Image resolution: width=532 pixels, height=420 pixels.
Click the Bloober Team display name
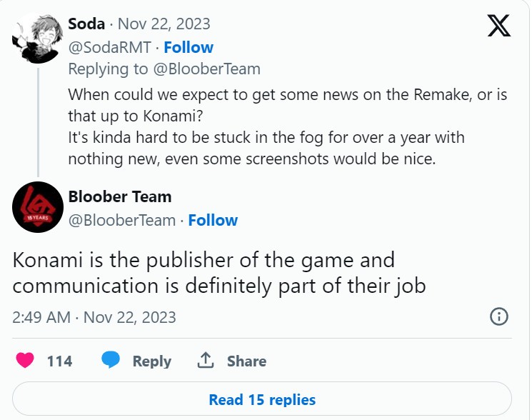point(119,196)
